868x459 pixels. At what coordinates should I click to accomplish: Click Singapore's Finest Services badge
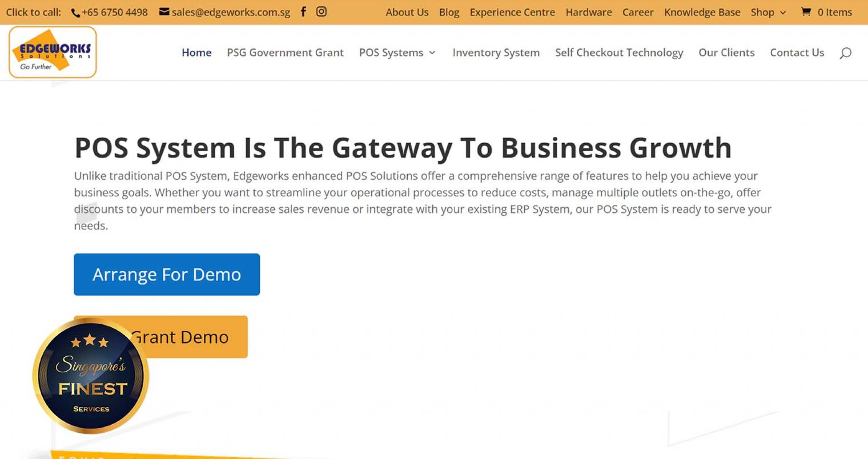[x=91, y=376]
